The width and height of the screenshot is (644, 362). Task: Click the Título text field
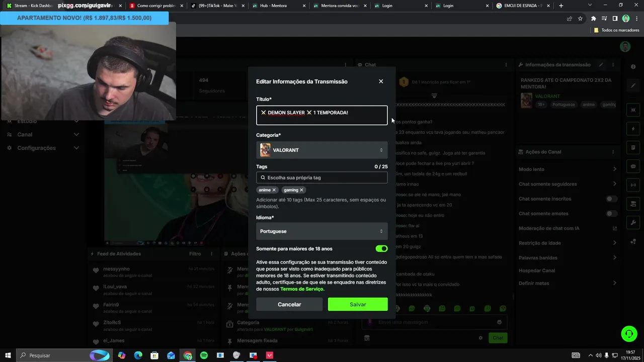(x=322, y=115)
